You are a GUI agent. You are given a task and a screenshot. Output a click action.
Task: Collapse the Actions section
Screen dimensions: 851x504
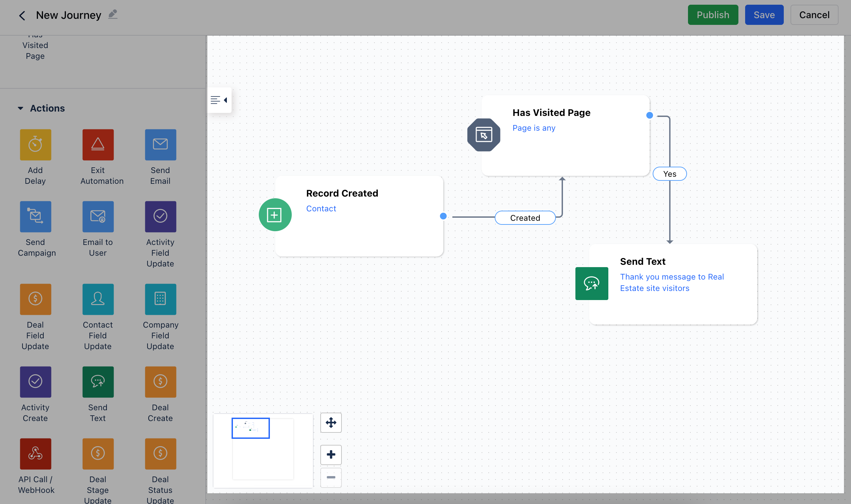[x=21, y=108]
